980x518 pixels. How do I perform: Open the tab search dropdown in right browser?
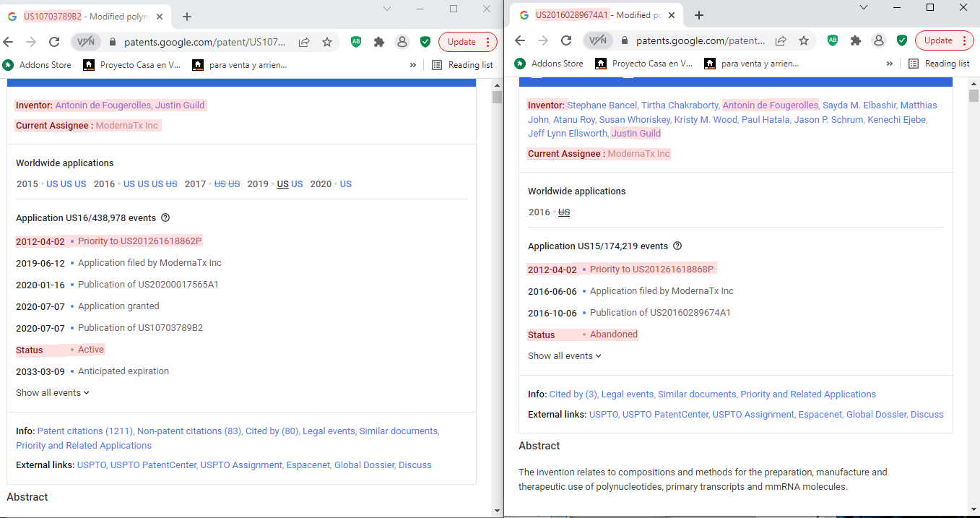864,7
